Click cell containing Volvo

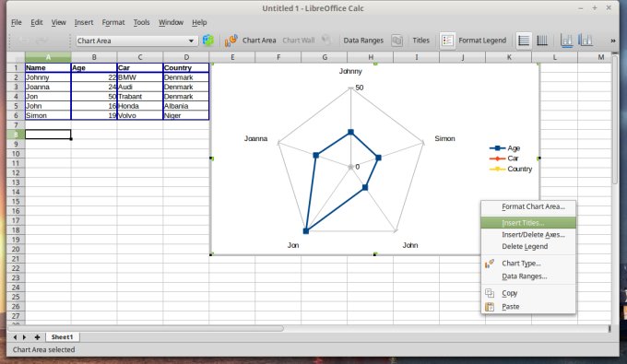[x=140, y=115]
